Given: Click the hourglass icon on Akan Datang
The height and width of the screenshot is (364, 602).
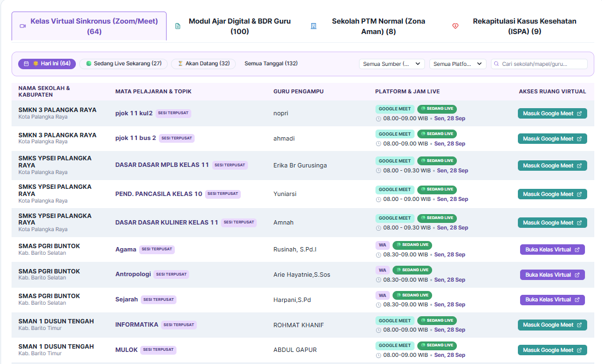Looking at the screenshot, I should pos(180,64).
